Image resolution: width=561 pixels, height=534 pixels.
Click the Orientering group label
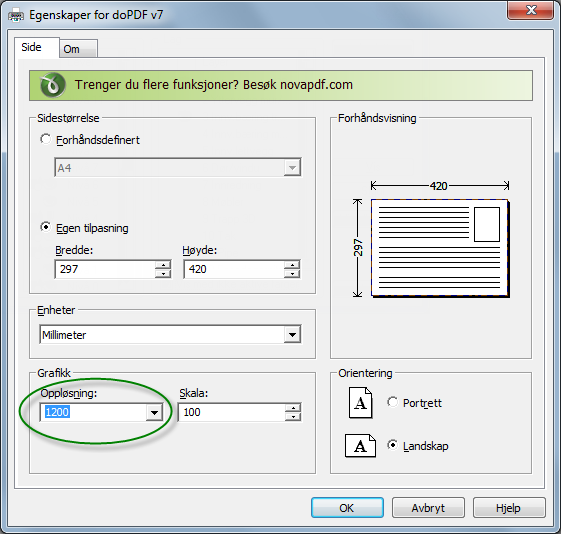coord(365,373)
